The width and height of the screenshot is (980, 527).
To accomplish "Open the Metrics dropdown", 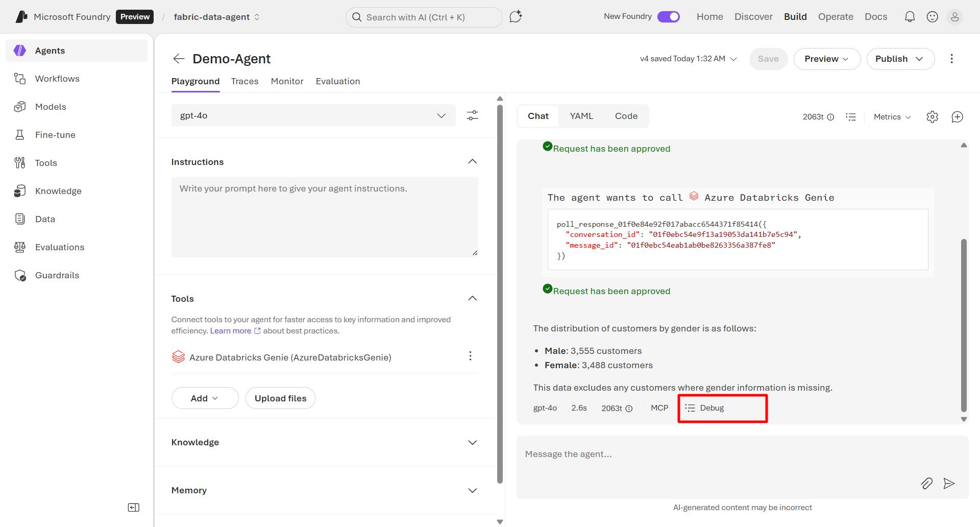I will 892,117.
